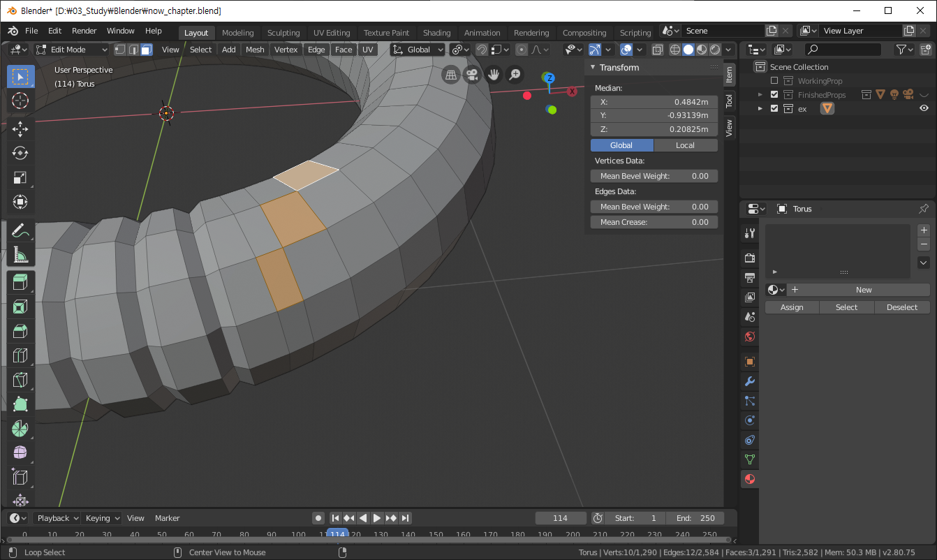
Task: Click the Assign button
Action: pos(792,307)
